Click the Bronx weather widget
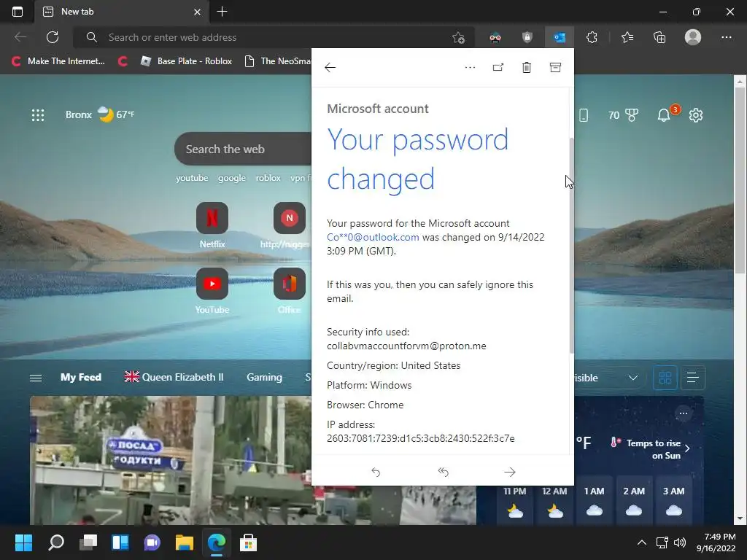The width and height of the screenshot is (747, 560). tap(100, 114)
